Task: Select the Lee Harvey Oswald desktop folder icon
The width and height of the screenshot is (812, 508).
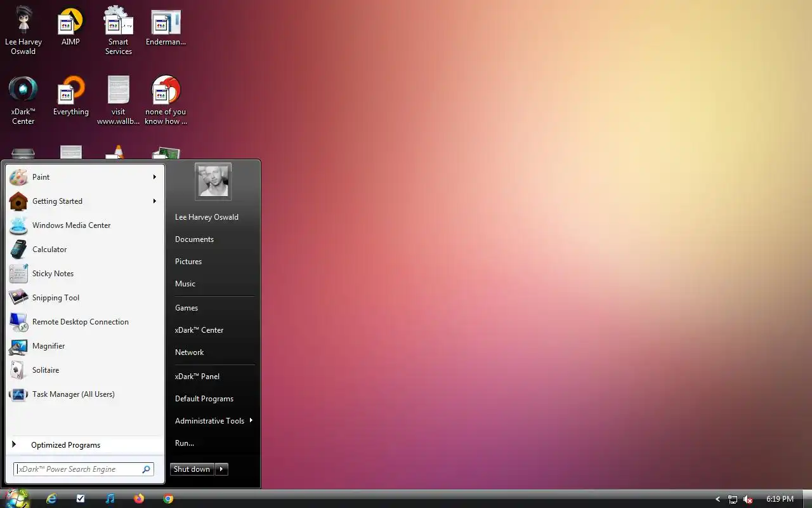Action: tap(23, 30)
